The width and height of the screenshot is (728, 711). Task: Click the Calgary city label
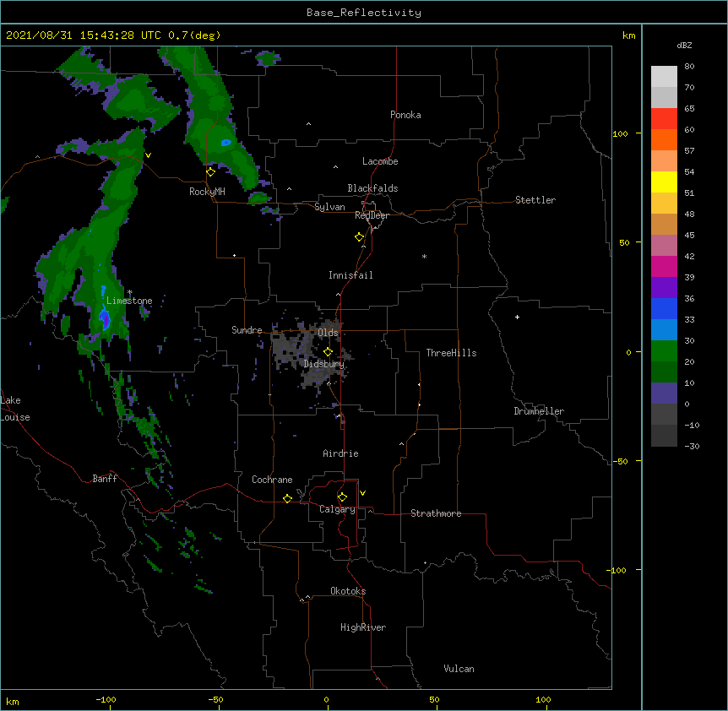point(337,509)
